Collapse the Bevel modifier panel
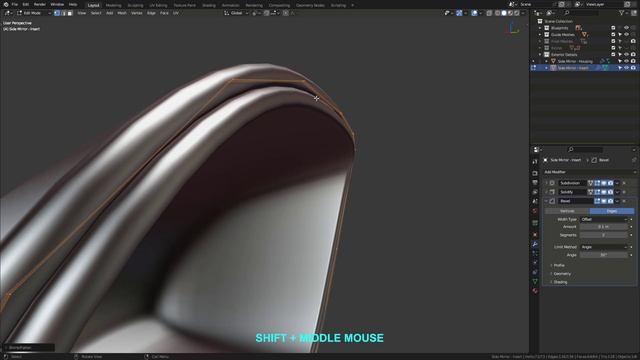This screenshot has width=640, height=360. (546, 201)
